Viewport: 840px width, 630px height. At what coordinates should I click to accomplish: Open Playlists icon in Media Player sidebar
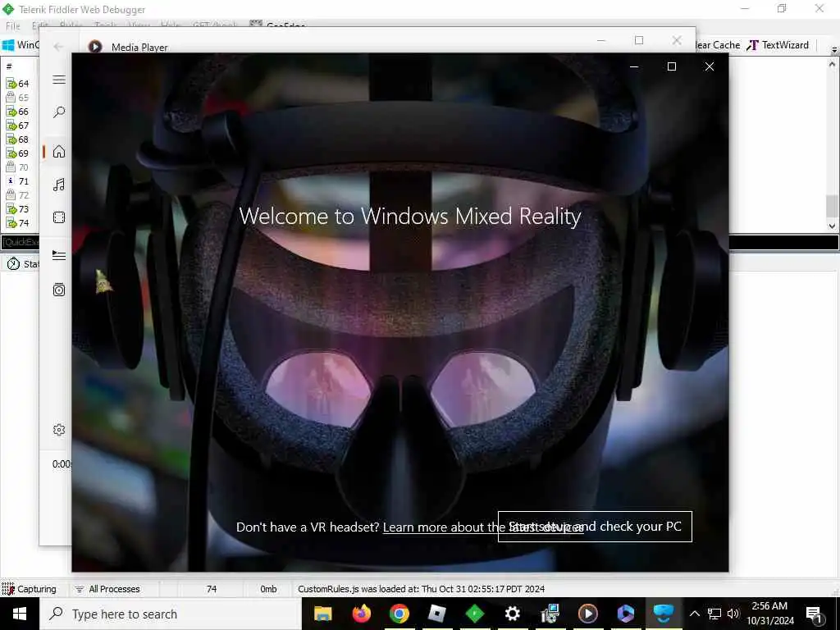coord(59,290)
